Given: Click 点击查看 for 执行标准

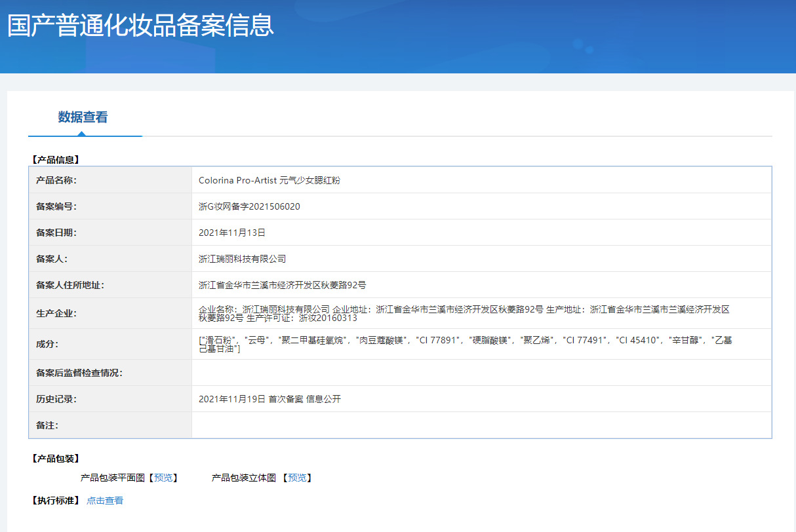Looking at the screenshot, I should pos(105,501).
